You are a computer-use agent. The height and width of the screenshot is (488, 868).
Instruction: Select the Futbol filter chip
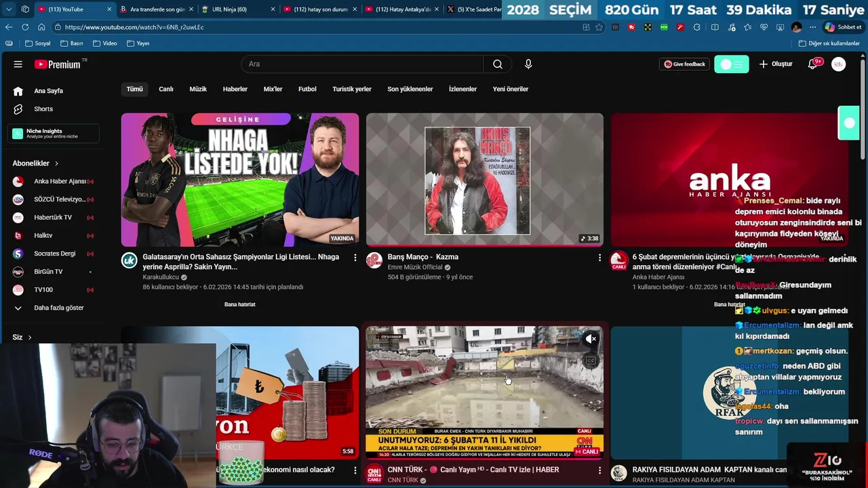click(307, 89)
